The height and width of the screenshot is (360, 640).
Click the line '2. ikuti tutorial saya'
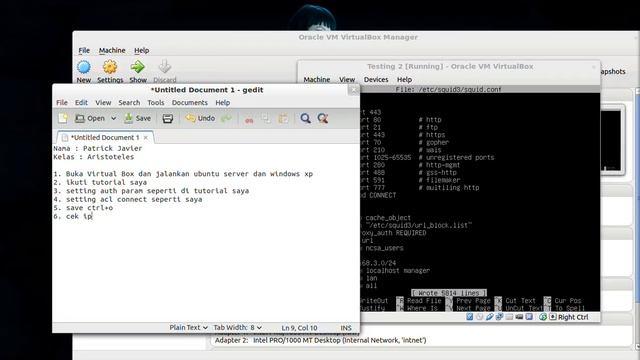pyautogui.click(x=100, y=182)
